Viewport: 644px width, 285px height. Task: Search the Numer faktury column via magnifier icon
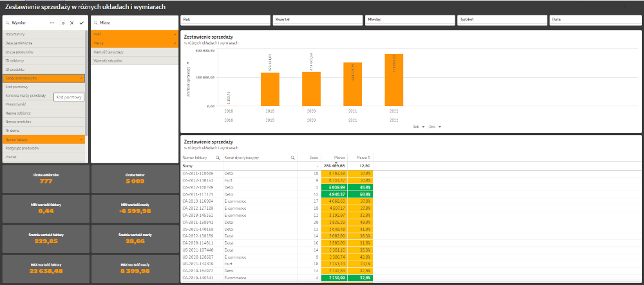pyautogui.click(x=218, y=158)
